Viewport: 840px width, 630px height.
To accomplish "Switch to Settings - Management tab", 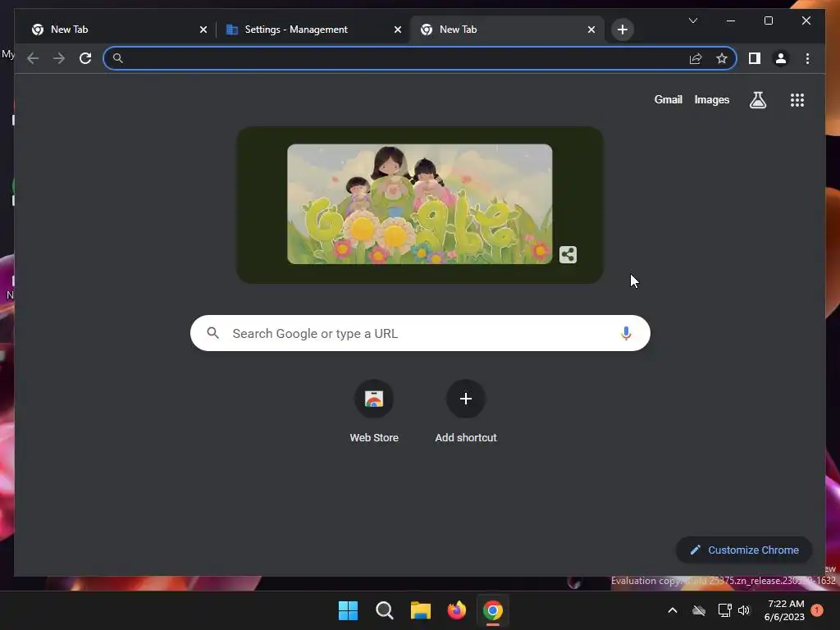I will (x=313, y=30).
